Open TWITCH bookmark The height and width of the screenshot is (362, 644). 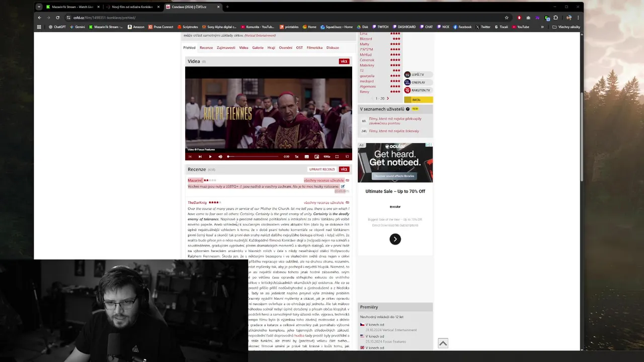380,27
